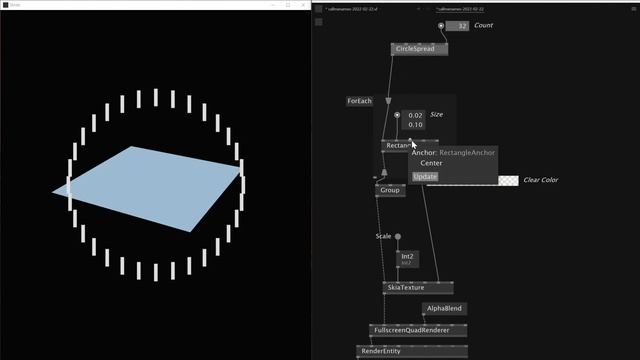Viewport: 640px width, 360px height.
Task: Click the Count label text
Action: point(483,25)
